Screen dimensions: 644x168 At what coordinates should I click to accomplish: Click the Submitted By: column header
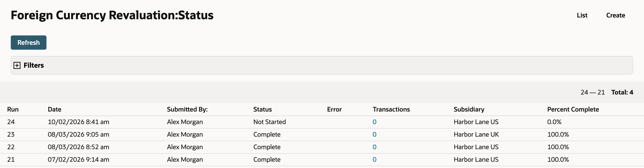click(x=187, y=109)
